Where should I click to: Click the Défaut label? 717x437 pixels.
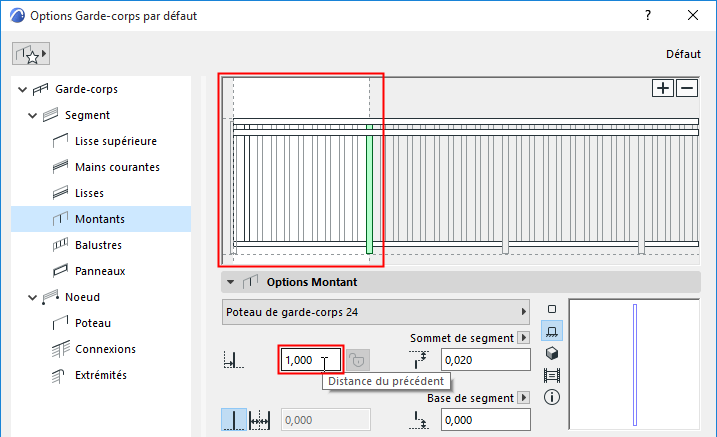pos(683,54)
